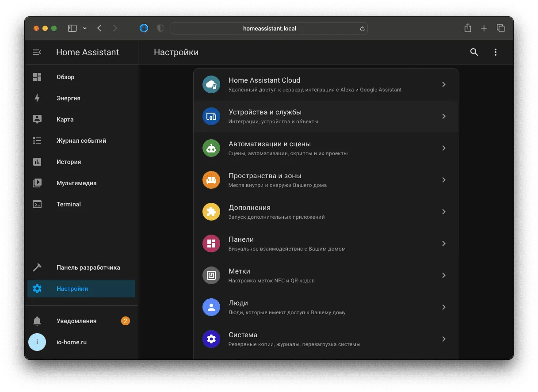538x392 pixels.
Task: Open the Map (Карта) sidebar icon
Action: click(37, 119)
